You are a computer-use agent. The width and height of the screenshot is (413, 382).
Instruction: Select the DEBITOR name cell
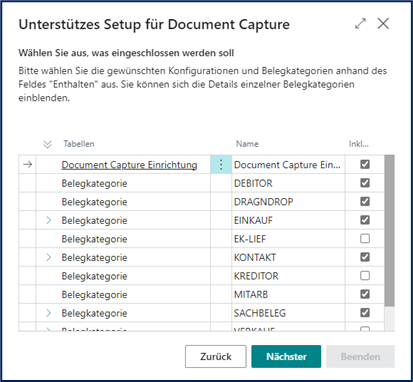tap(288, 183)
